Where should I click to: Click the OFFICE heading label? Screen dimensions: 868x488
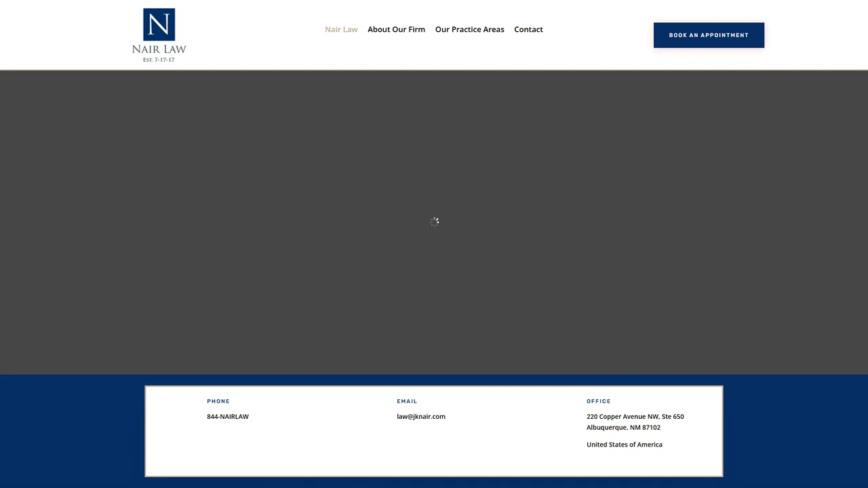click(x=599, y=401)
